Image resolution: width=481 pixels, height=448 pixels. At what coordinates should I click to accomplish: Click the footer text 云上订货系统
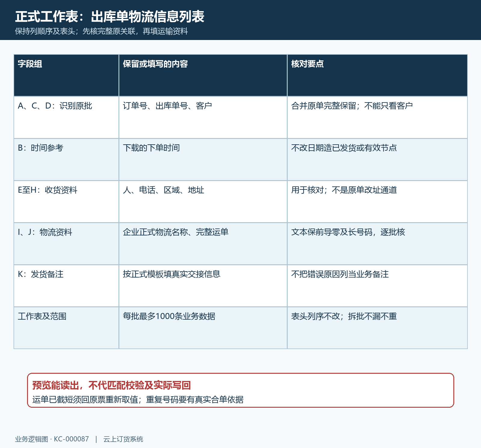123,439
